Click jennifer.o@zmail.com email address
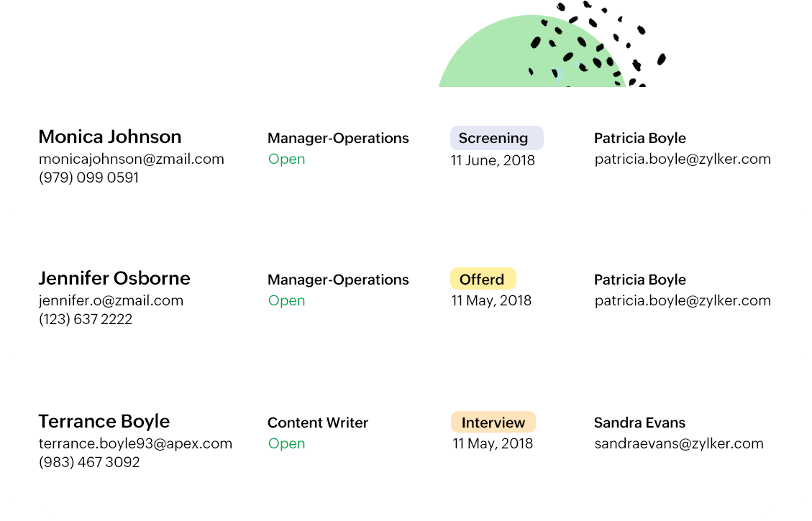Image resolution: width=812 pixels, height=521 pixels. 111,300
